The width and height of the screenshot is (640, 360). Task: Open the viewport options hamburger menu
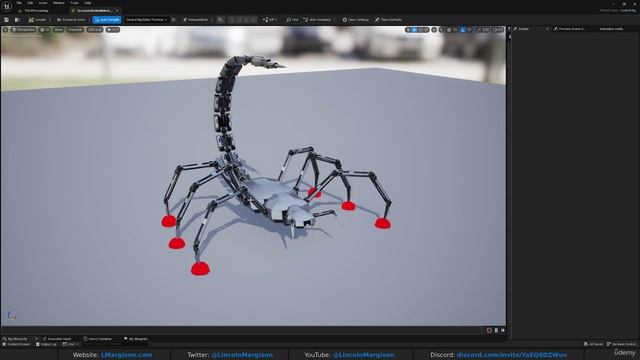coord(5,30)
